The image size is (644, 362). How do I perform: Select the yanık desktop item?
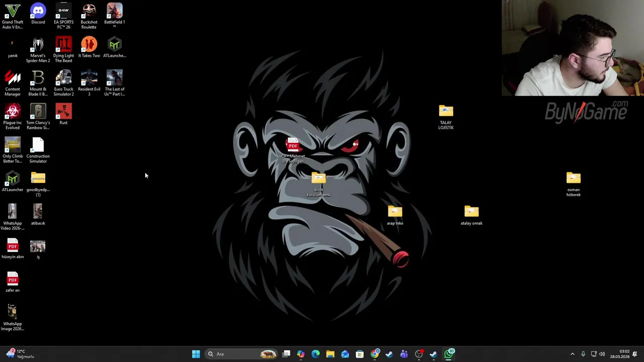coord(13,48)
